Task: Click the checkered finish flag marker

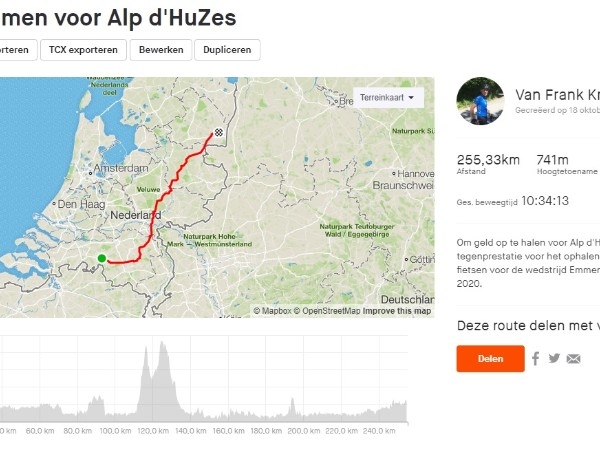Action: [x=218, y=132]
